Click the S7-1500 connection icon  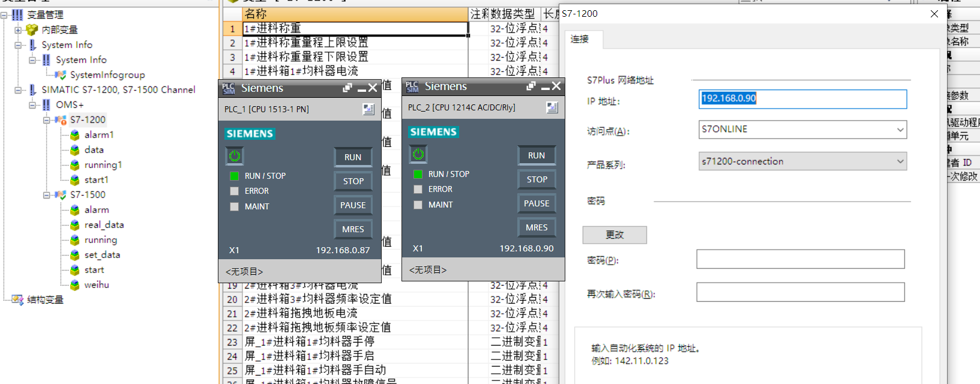[x=61, y=195]
